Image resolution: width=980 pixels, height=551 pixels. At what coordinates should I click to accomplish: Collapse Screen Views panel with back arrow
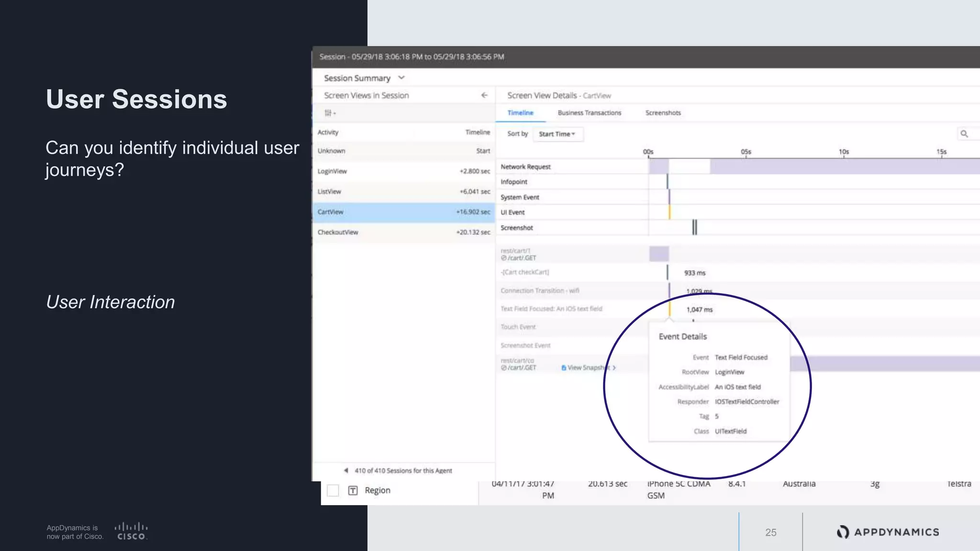pyautogui.click(x=484, y=95)
